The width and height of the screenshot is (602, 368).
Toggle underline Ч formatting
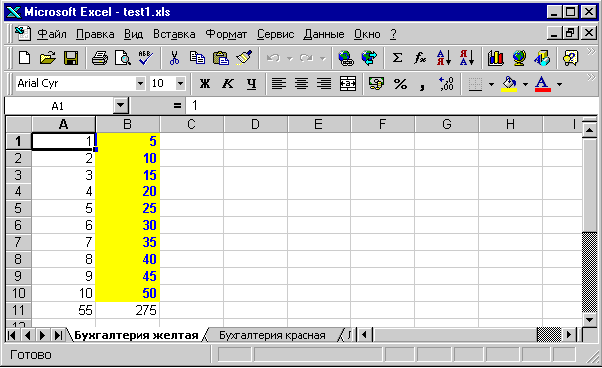[x=251, y=83]
